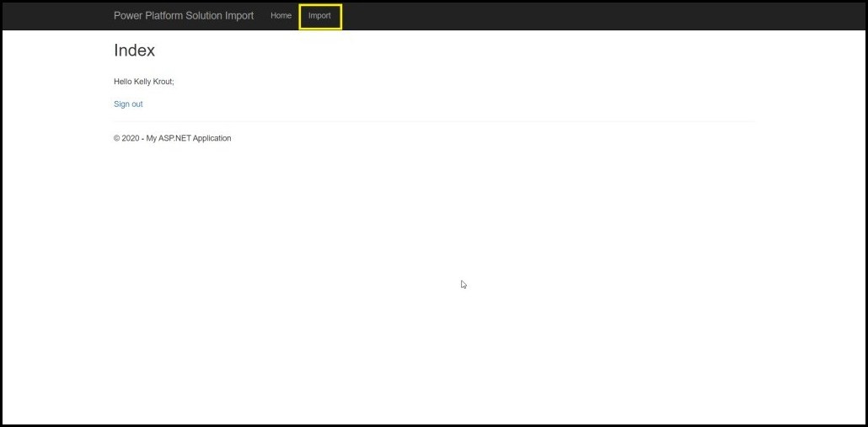Sign out of the application
Screen dimensions: 868x427
click(x=128, y=104)
